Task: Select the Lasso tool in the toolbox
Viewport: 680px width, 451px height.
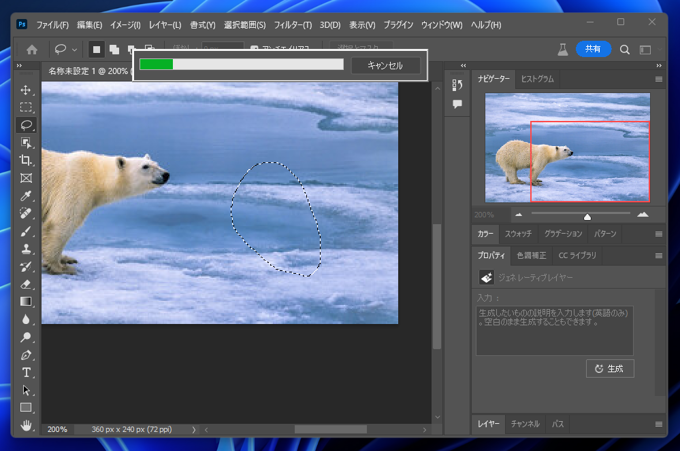Action: (26, 125)
